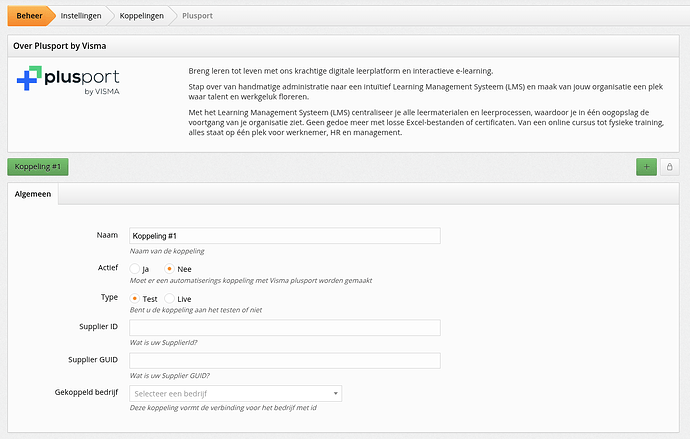Click the chevron arrow after Instellingen breadcrumb
The image size is (690, 439).
point(112,16)
